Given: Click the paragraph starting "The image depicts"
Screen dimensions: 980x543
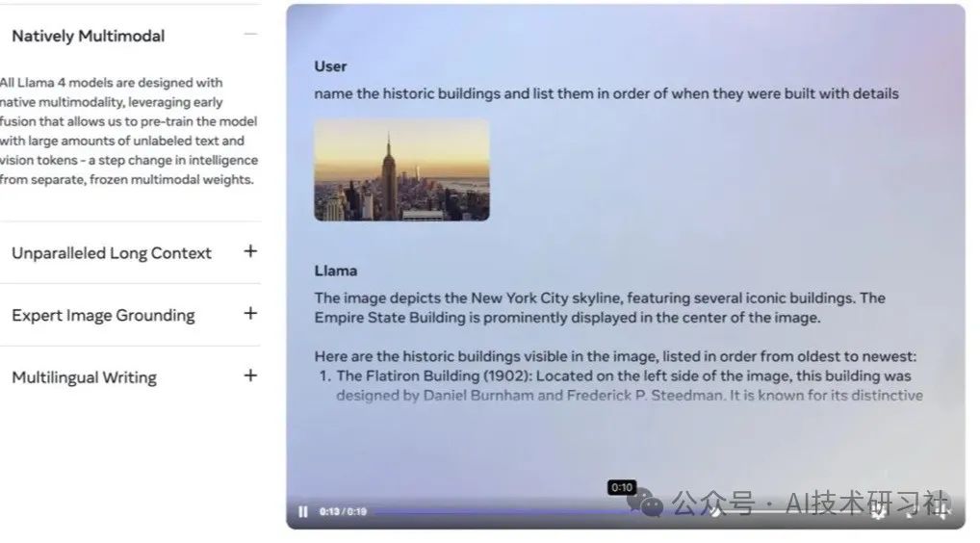Looking at the screenshot, I should (600, 307).
